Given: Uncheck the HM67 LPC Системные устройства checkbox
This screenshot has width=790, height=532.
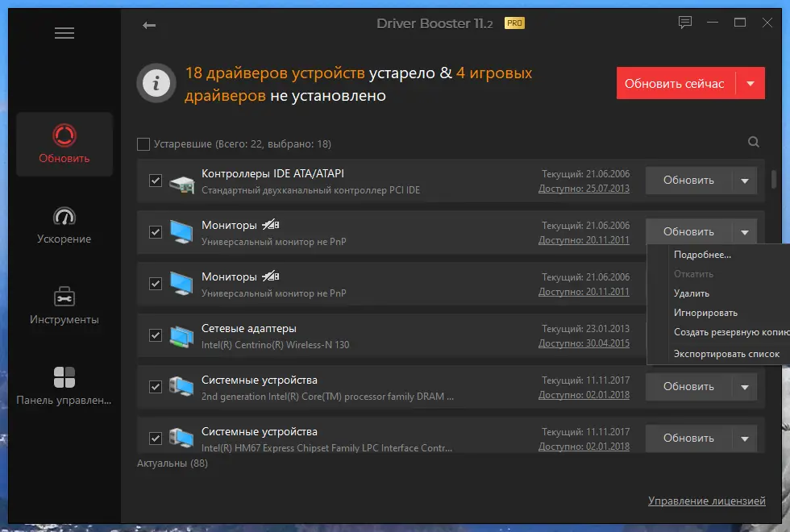Looking at the screenshot, I should [x=156, y=438].
